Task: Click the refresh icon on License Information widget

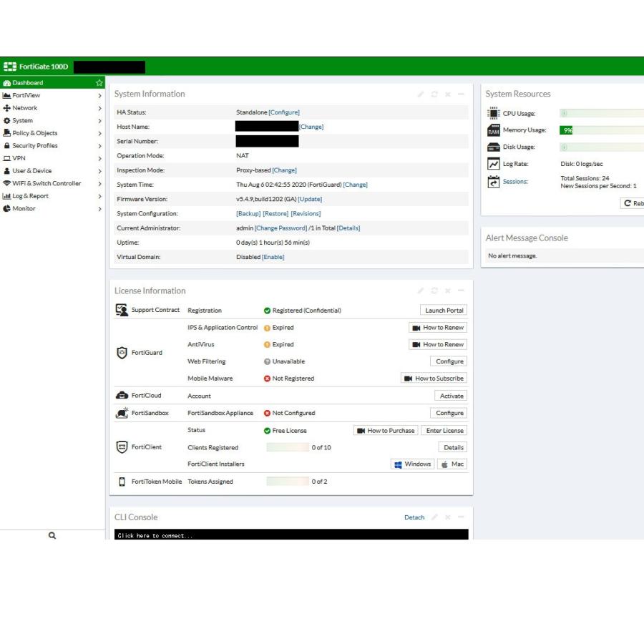Action: click(x=434, y=291)
